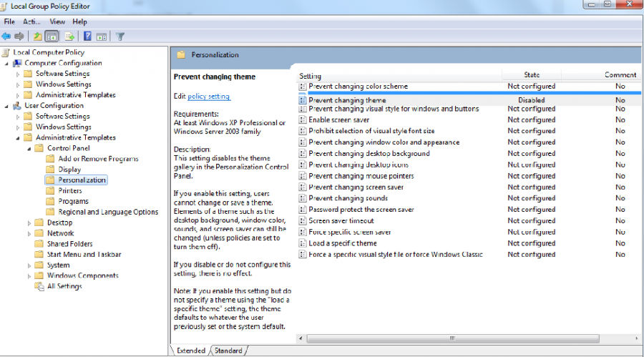Open the File menu

pyautogui.click(x=9, y=21)
